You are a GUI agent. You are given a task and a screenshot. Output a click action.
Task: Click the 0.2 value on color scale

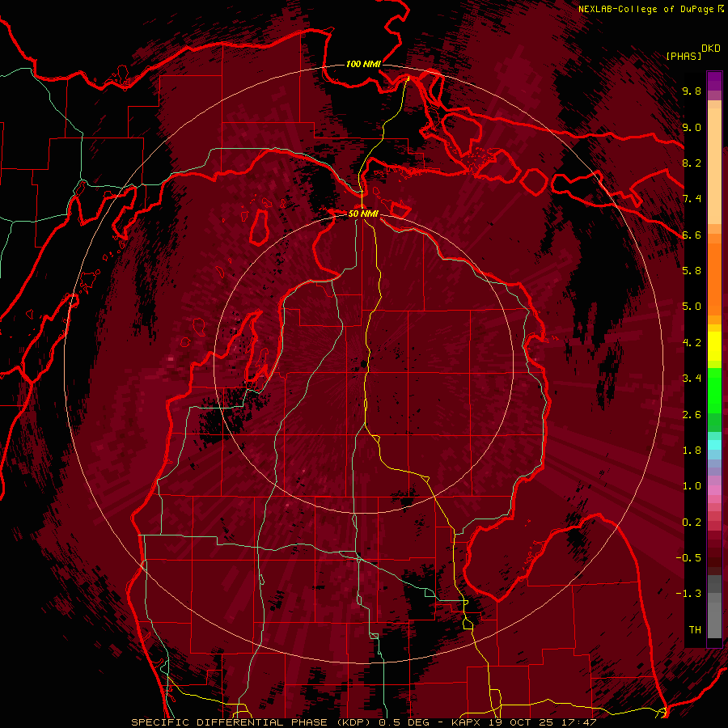tap(692, 523)
